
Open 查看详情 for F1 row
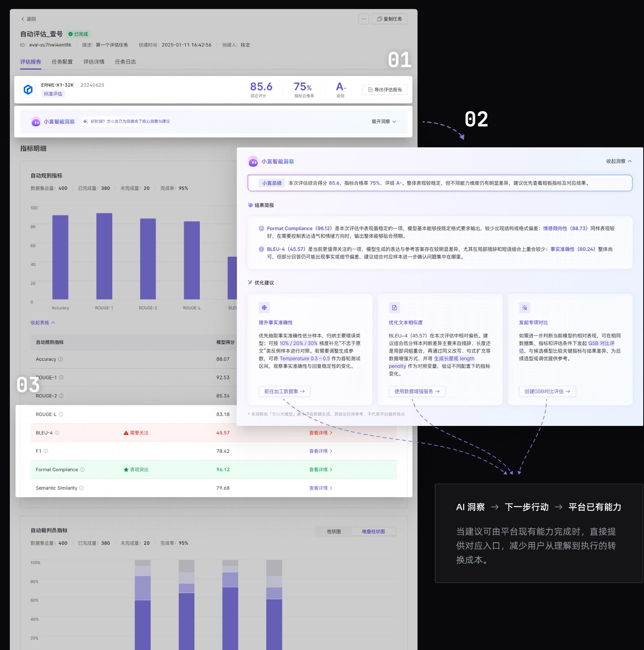(321, 451)
